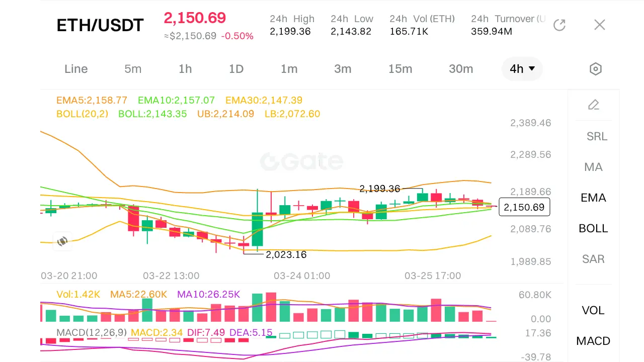Click the MA10:26.25K volume legend
644x362 pixels.
pos(209,294)
